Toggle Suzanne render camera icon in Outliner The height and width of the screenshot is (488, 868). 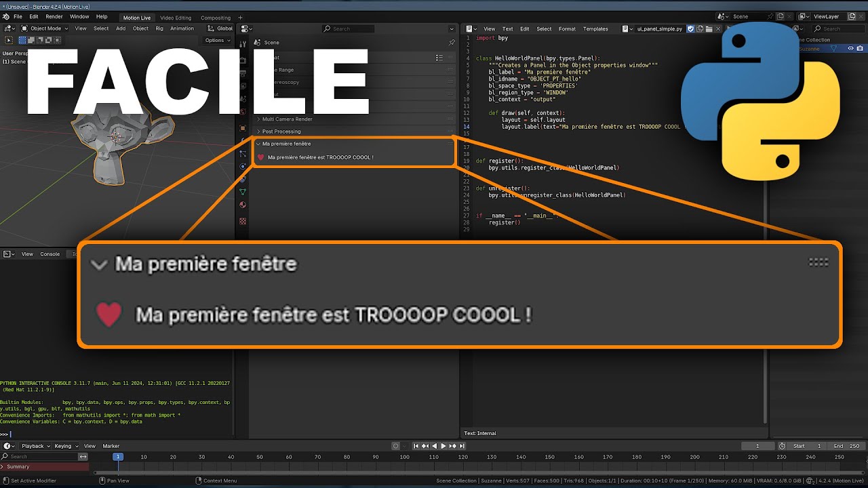(860, 49)
